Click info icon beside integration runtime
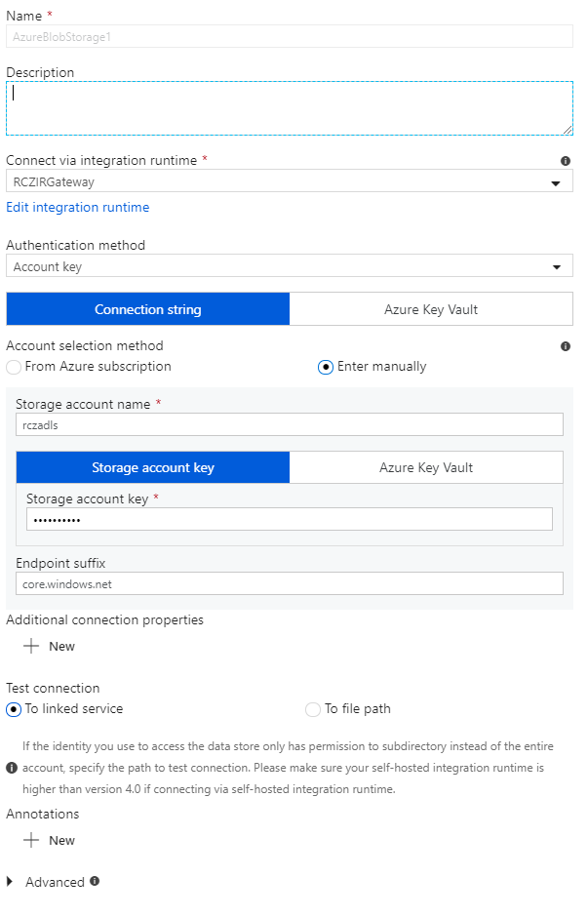The height and width of the screenshot is (917, 588). pyautogui.click(x=566, y=161)
